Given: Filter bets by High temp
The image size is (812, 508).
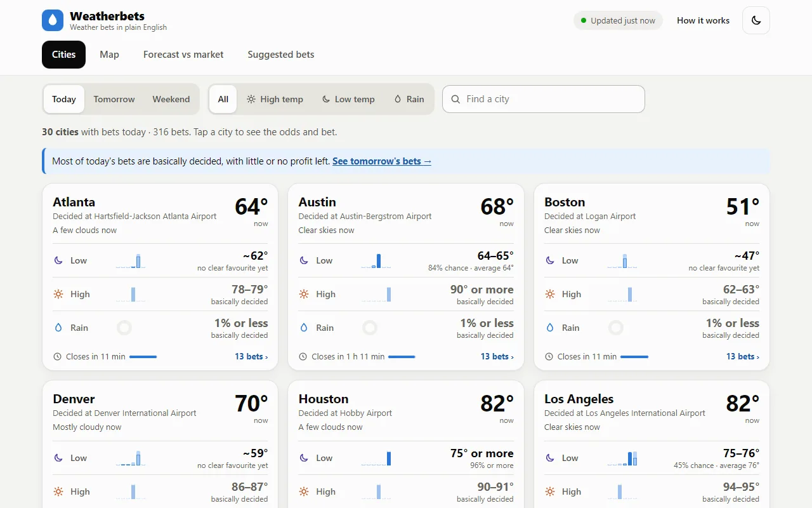Looking at the screenshot, I should click(x=275, y=99).
